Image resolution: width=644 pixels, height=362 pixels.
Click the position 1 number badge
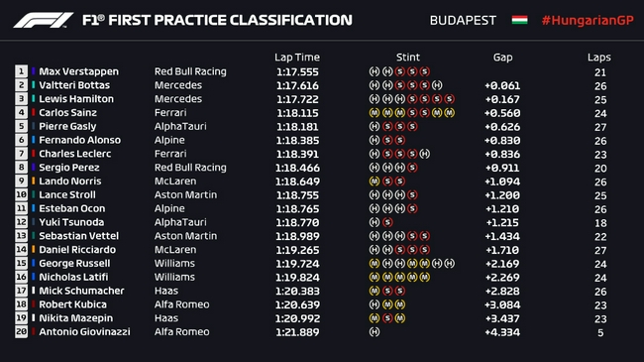22,71
